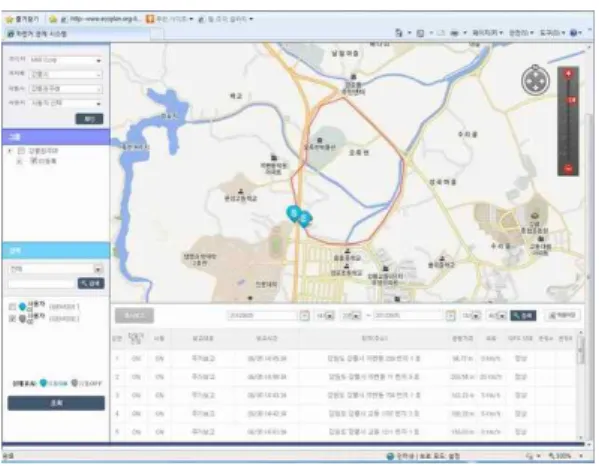Click the Internet protected mode globe in status bar

(x=390, y=456)
